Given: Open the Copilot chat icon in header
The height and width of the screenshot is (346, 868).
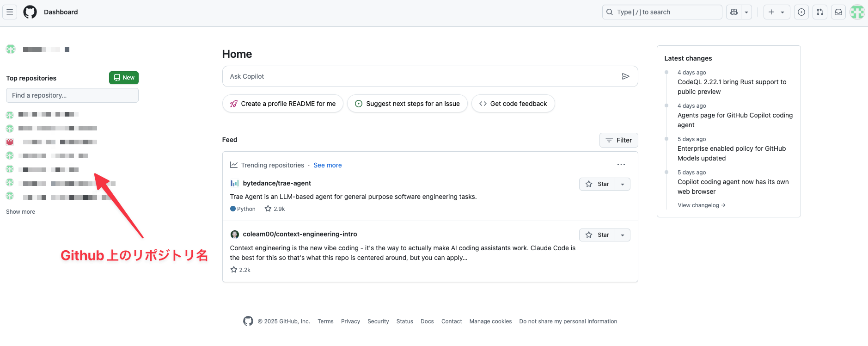Looking at the screenshot, I should (734, 12).
